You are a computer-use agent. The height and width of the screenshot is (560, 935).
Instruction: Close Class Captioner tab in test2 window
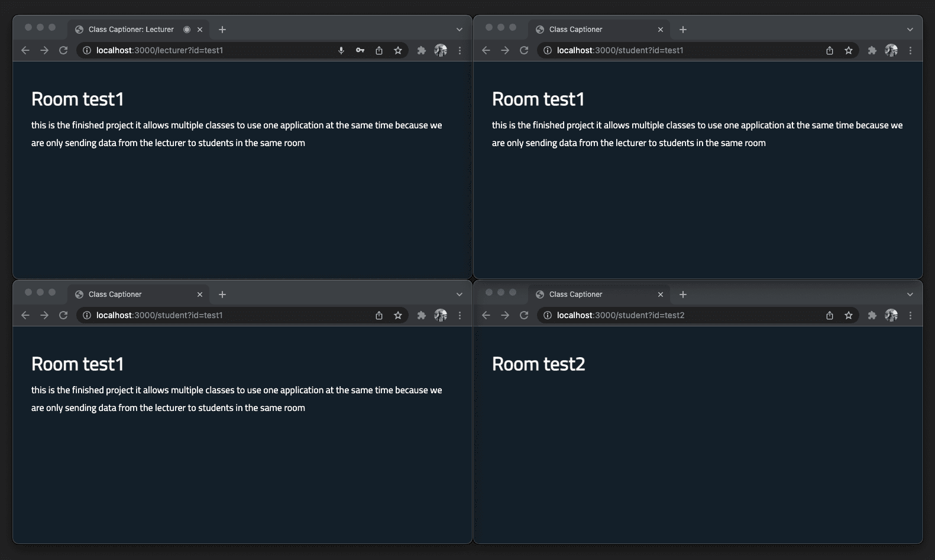(661, 294)
